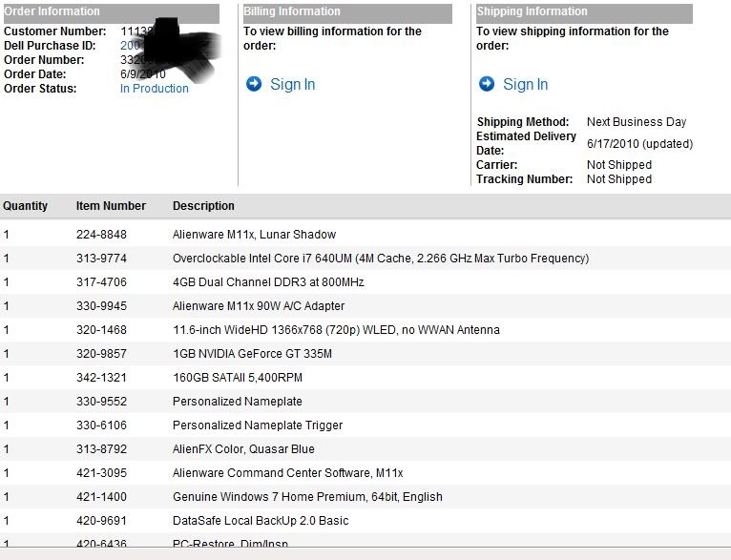Click the In Production order status link
The height and width of the screenshot is (560, 731).
coord(154,89)
